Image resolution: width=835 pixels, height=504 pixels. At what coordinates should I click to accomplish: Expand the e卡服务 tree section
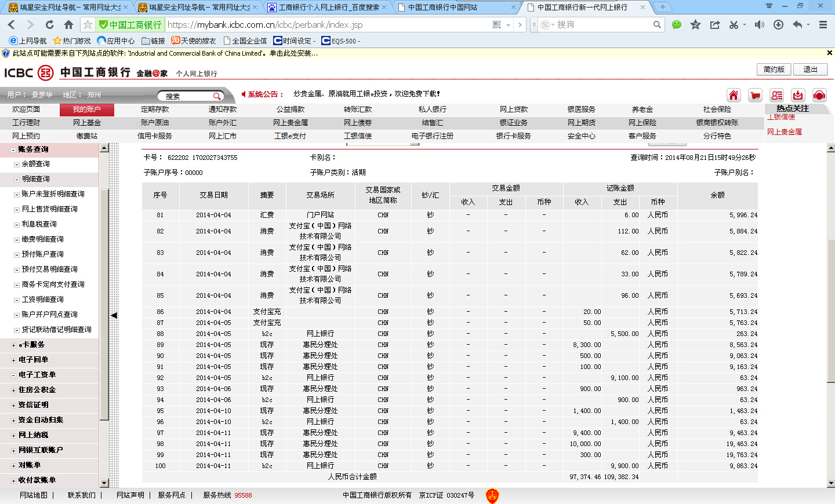(x=13, y=345)
